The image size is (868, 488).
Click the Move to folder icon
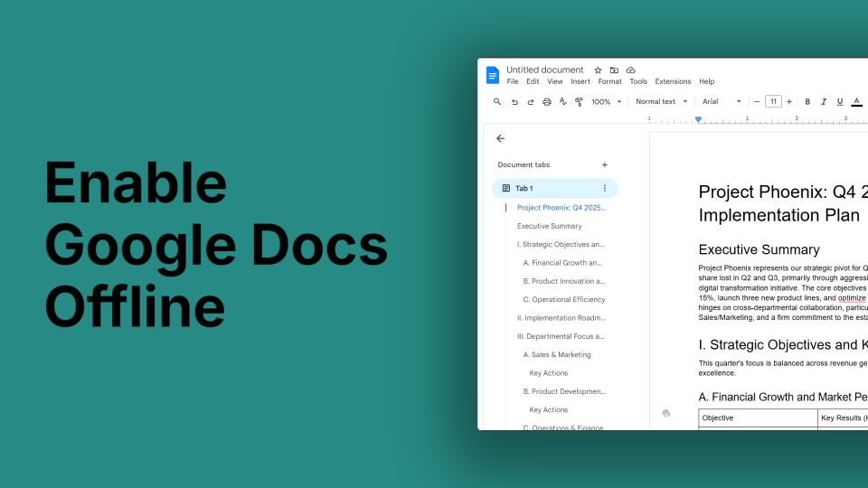pyautogui.click(x=614, y=70)
